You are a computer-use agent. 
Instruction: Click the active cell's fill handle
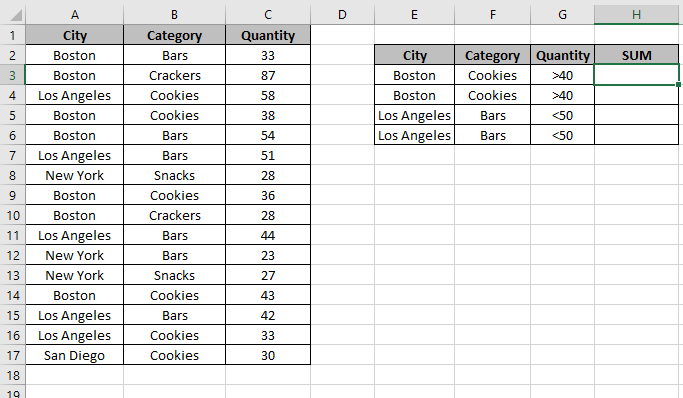pyautogui.click(x=678, y=84)
